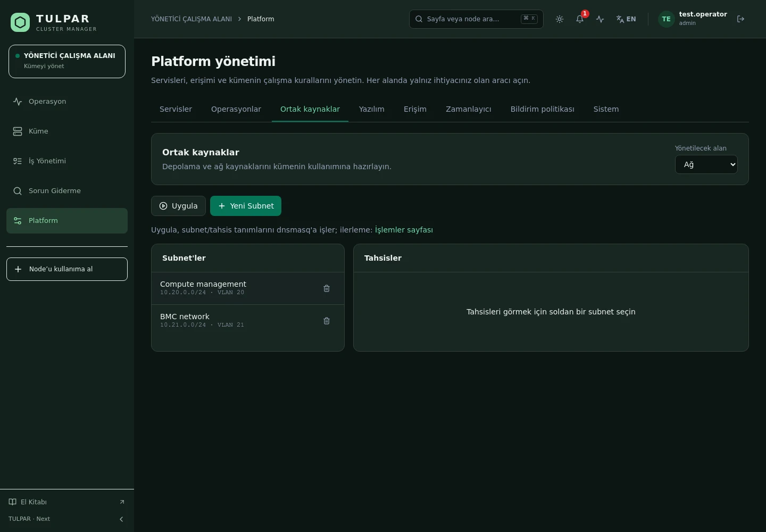766x532 pixels.
Task: Select Platform in the sidebar
Action: coord(67,221)
